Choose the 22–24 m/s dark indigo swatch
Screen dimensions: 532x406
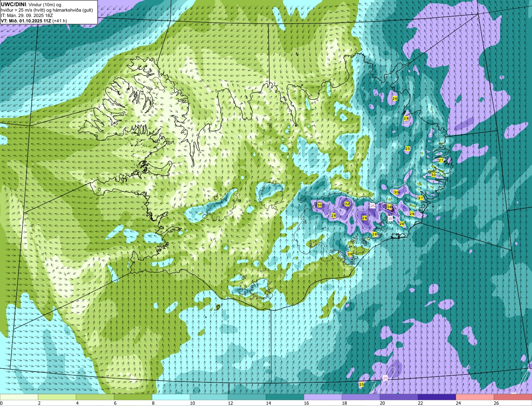click(x=437, y=397)
